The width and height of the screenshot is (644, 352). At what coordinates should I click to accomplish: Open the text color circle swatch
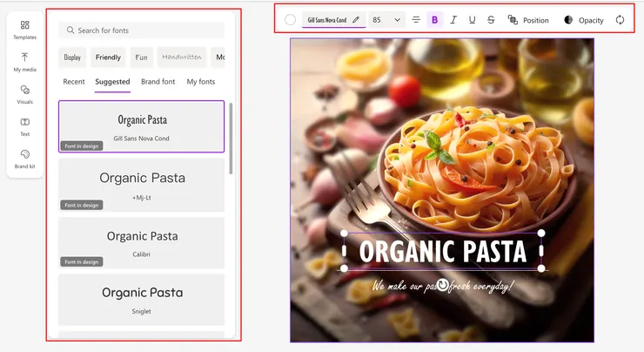[x=290, y=20]
